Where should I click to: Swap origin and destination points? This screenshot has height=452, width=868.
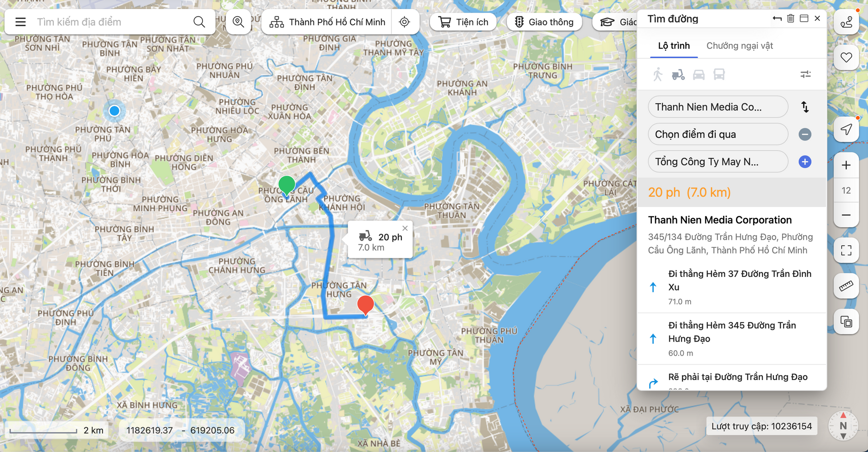tap(805, 107)
